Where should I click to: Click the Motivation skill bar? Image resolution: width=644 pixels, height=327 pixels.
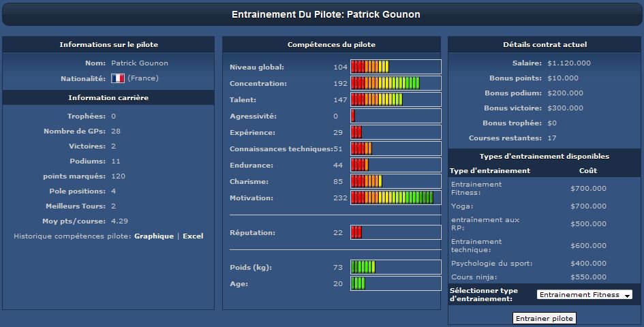[x=396, y=198]
